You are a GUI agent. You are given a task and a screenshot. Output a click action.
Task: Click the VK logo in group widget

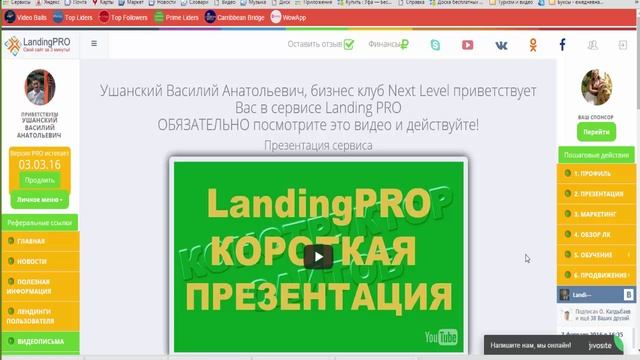629,295
